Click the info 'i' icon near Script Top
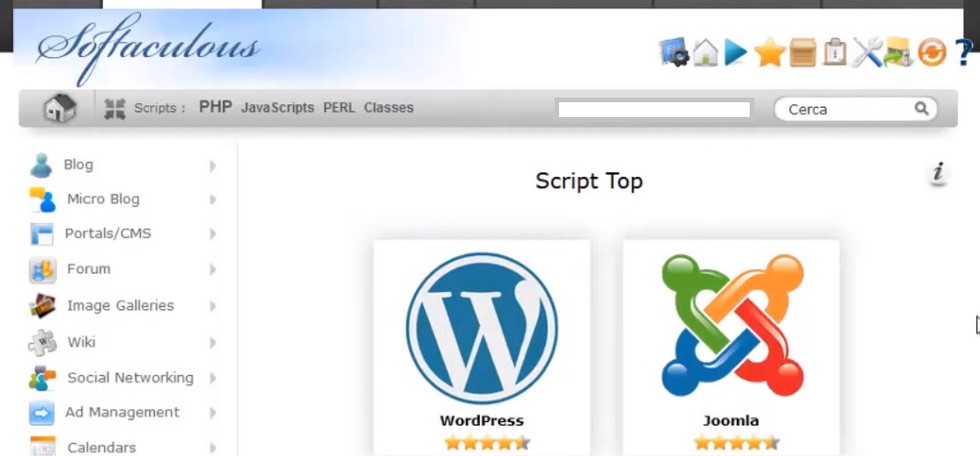The width and height of the screenshot is (980, 456). click(x=938, y=173)
